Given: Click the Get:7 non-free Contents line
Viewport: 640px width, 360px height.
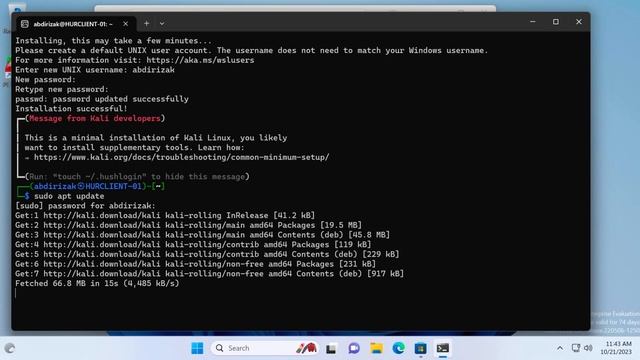Looking at the screenshot, I should pos(209,274).
